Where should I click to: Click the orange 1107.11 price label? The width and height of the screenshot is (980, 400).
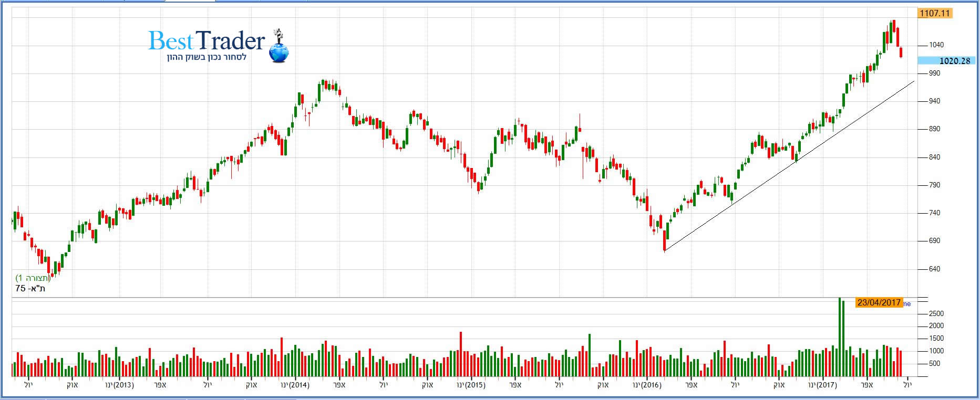935,13
